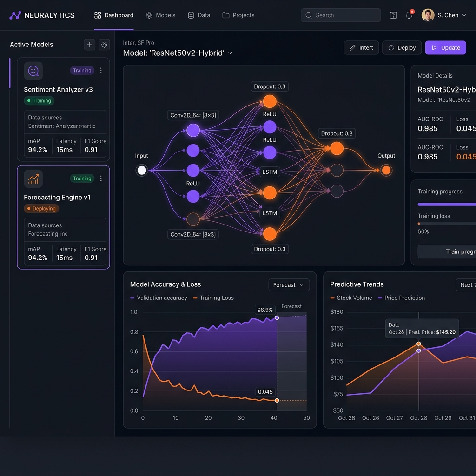Click the Dashboard grid icon
Image resolution: width=476 pixels, height=476 pixels.
pyautogui.click(x=98, y=15)
